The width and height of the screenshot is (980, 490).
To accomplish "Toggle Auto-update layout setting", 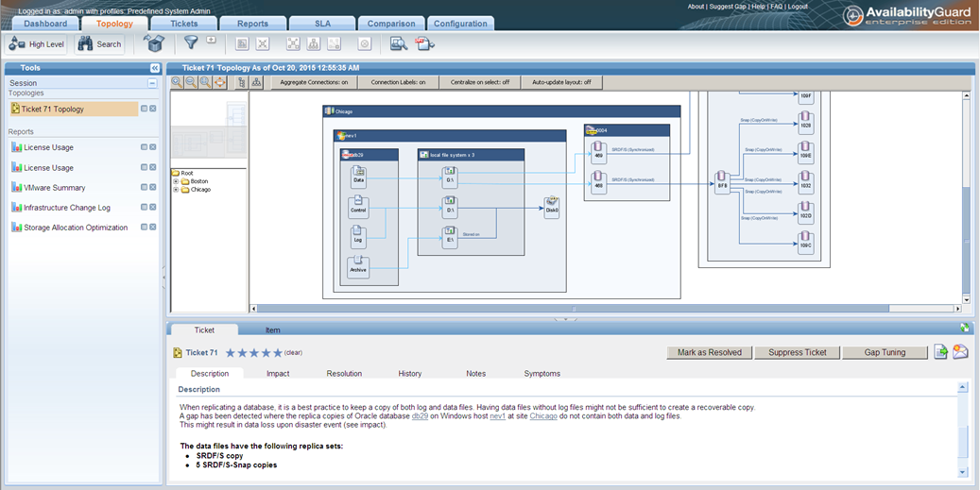I will click(562, 82).
